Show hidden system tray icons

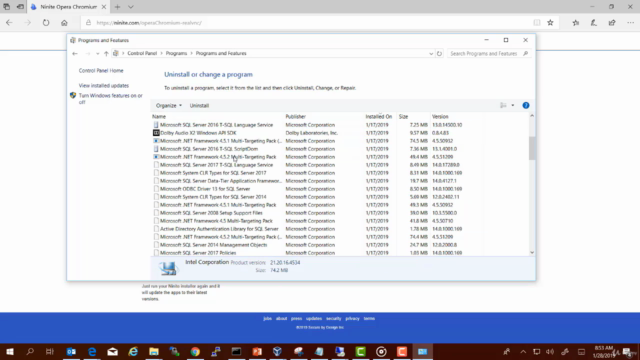point(523,352)
